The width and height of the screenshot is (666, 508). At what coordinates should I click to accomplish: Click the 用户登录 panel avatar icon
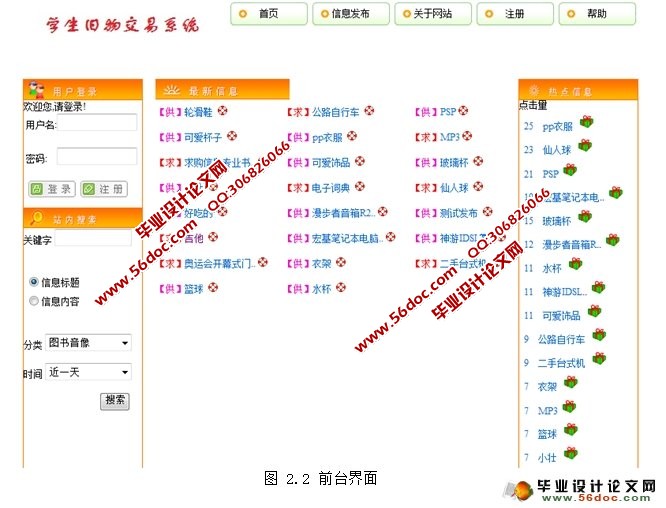click(x=36, y=90)
